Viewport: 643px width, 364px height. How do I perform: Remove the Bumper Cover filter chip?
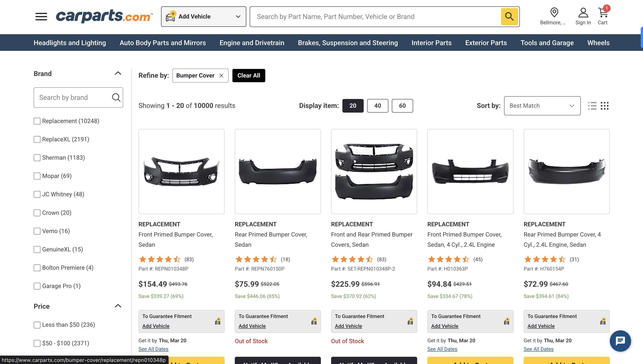click(x=221, y=76)
